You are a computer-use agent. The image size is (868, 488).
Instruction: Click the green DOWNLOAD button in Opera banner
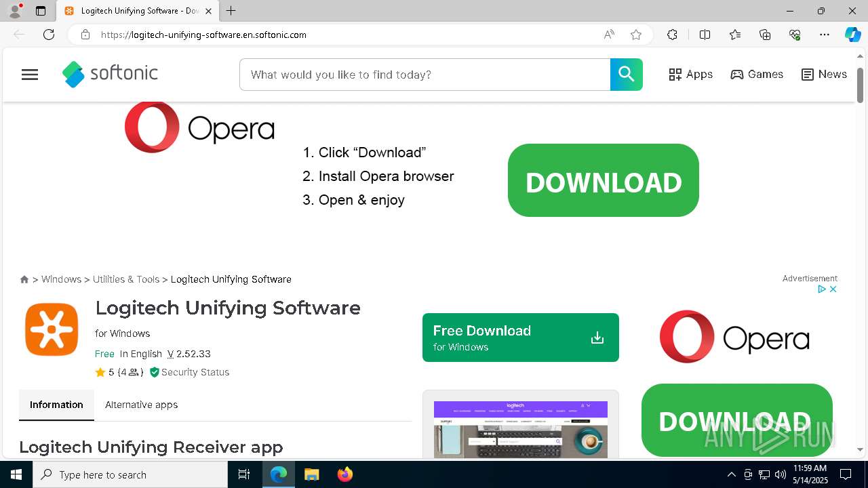click(x=604, y=180)
